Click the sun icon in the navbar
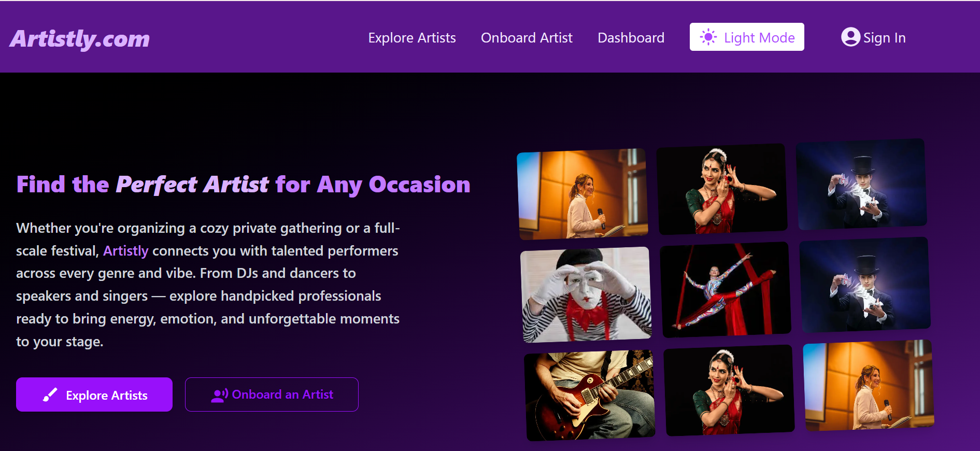The height and width of the screenshot is (451, 980). (x=708, y=37)
